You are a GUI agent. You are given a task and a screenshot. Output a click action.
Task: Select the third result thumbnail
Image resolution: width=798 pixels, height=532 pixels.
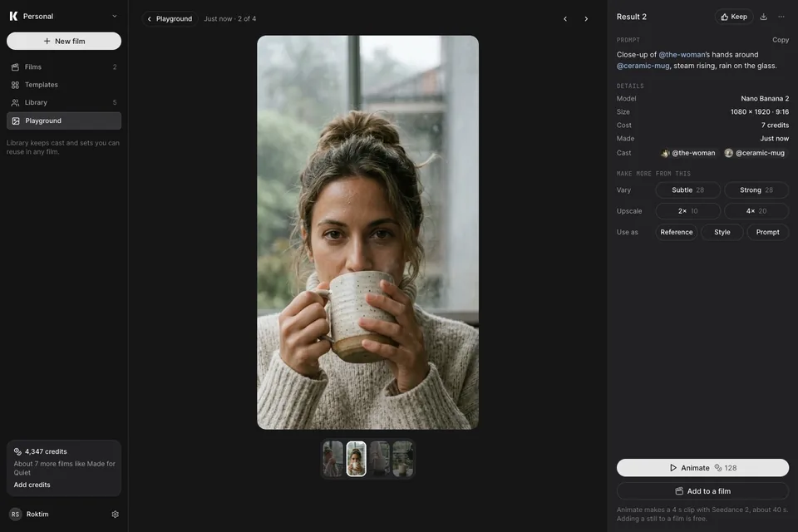(380, 459)
